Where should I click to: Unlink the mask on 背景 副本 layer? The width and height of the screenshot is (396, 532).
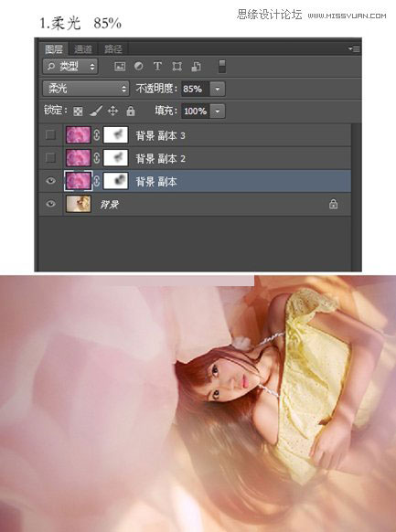[x=97, y=181]
